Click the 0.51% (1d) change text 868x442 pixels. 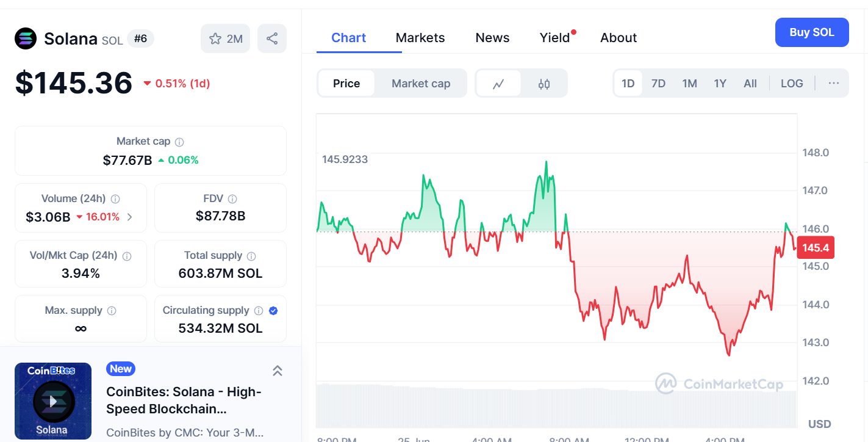tap(182, 84)
